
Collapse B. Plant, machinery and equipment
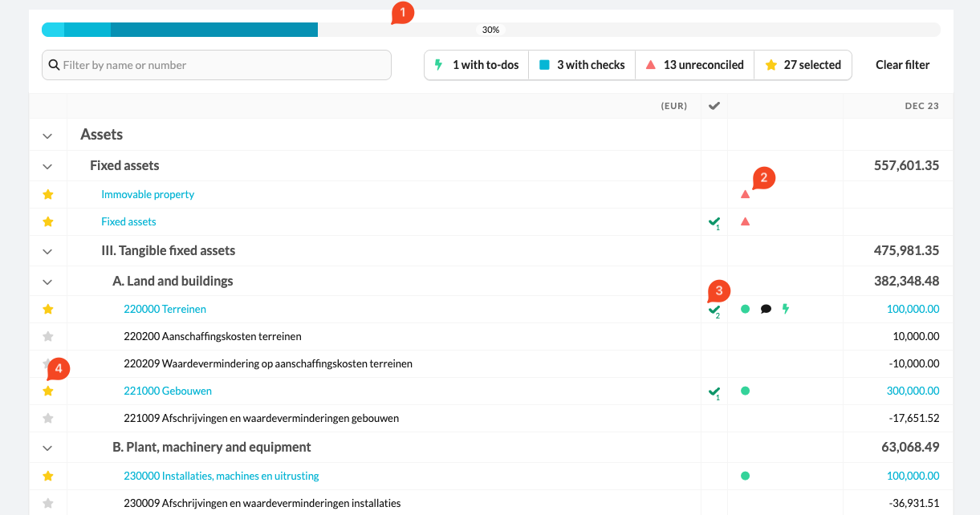[47, 448]
